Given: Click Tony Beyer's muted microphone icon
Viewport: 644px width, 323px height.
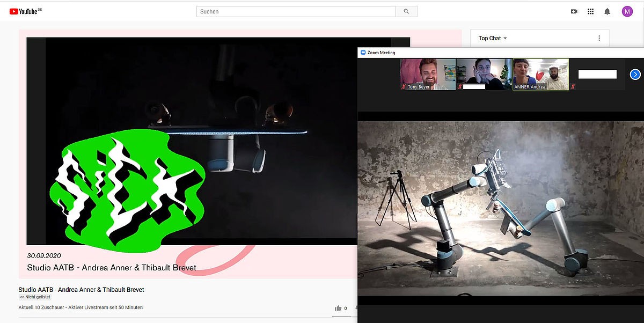Looking at the screenshot, I should tap(404, 86).
